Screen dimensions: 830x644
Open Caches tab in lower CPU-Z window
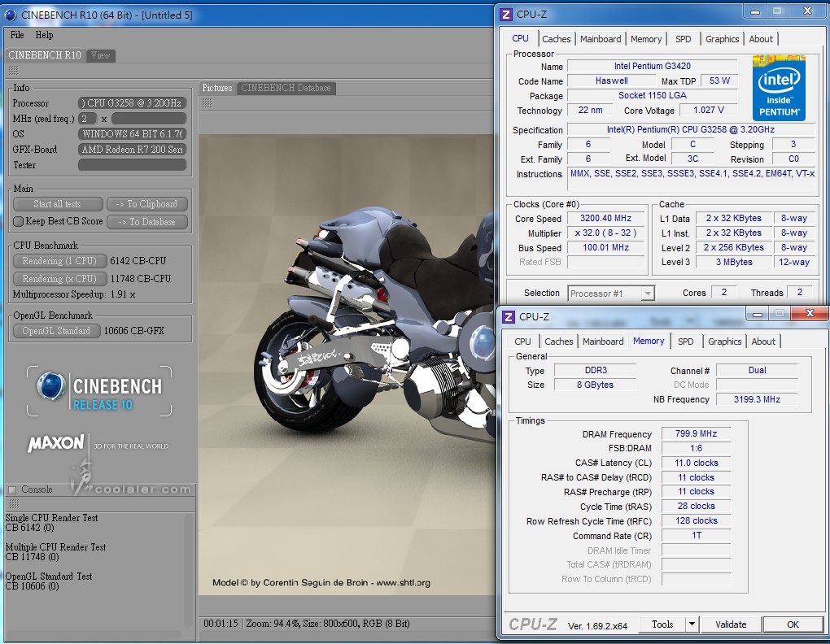558,342
